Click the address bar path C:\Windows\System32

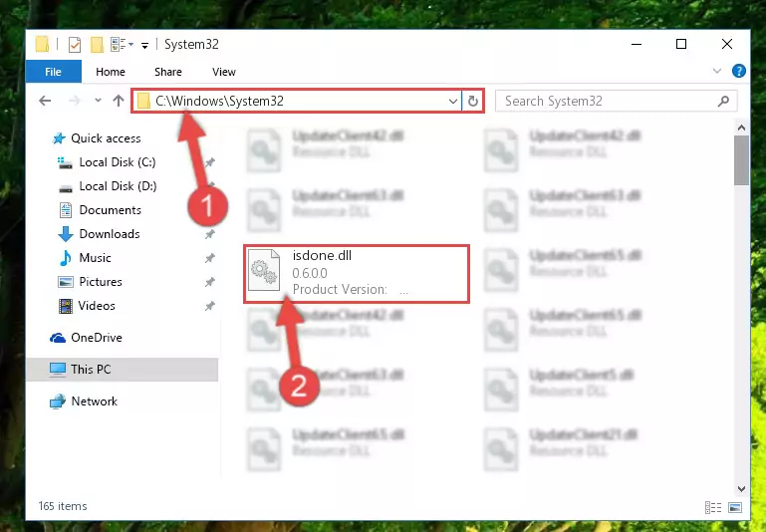click(219, 101)
